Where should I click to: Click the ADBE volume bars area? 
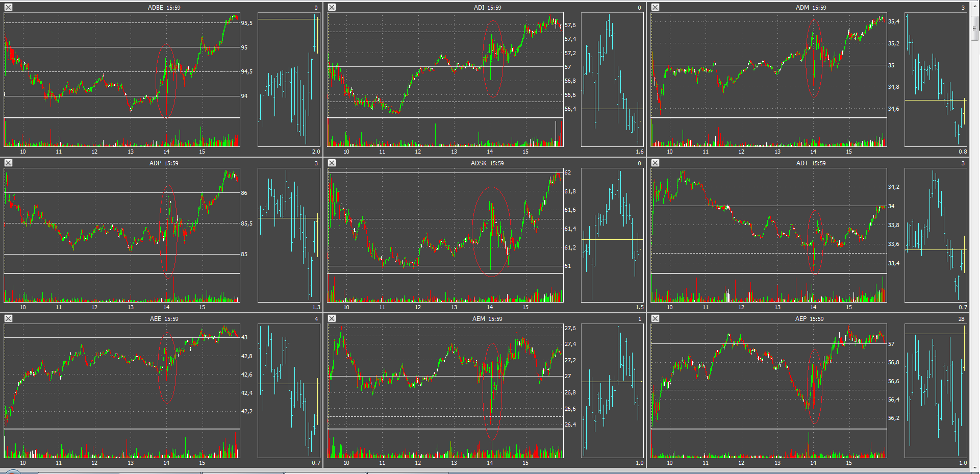122,133
